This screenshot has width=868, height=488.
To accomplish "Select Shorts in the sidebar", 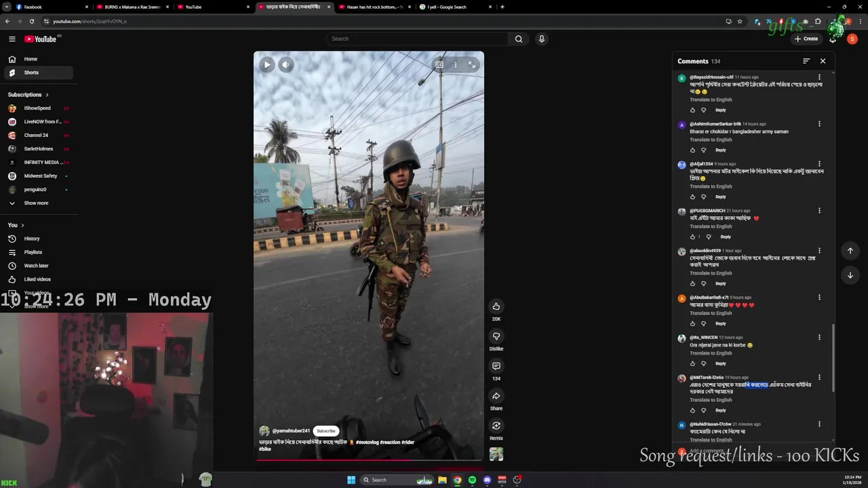I will (x=39, y=73).
